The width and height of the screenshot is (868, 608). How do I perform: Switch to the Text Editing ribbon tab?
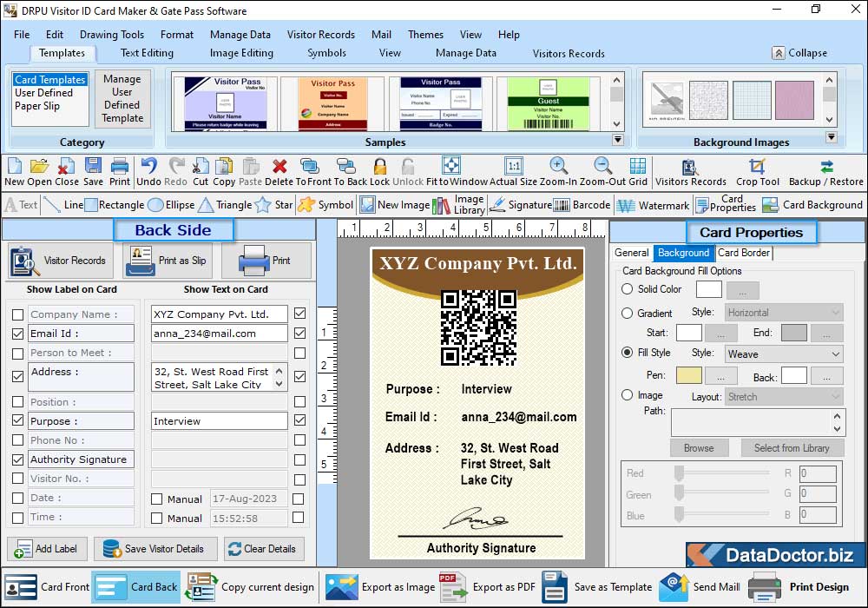tap(147, 53)
